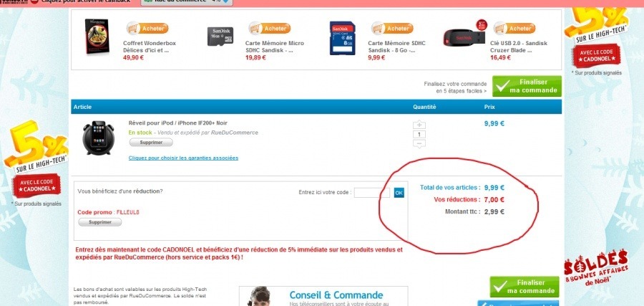The height and width of the screenshot is (306, 644).
Task: Add the Coffret Wonderbox to the cart
Action: pos(147,29)
